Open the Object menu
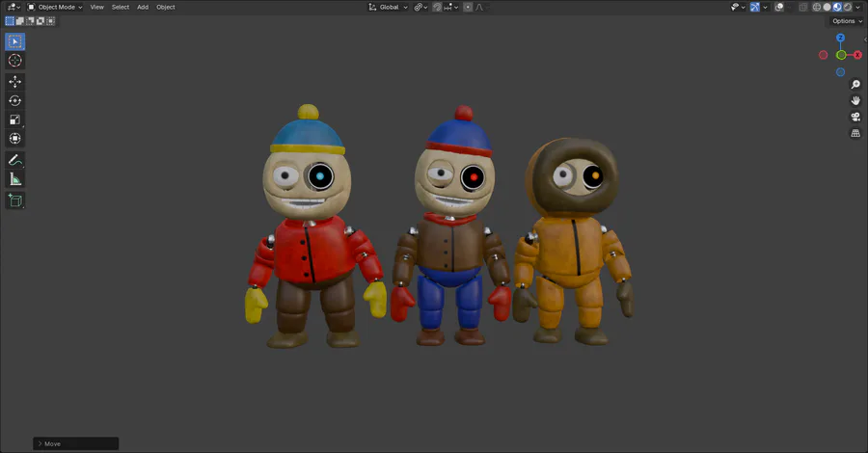 166,7
